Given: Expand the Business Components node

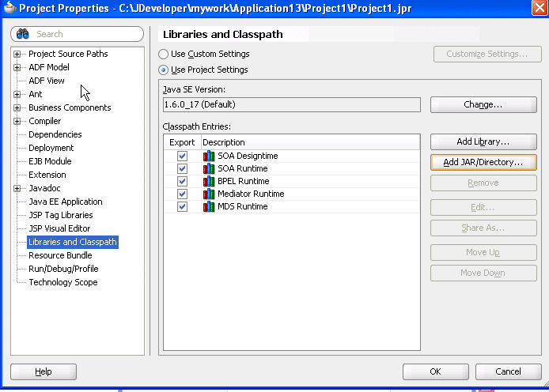Looking at the screenshot, I should click(x=17, y=107).
